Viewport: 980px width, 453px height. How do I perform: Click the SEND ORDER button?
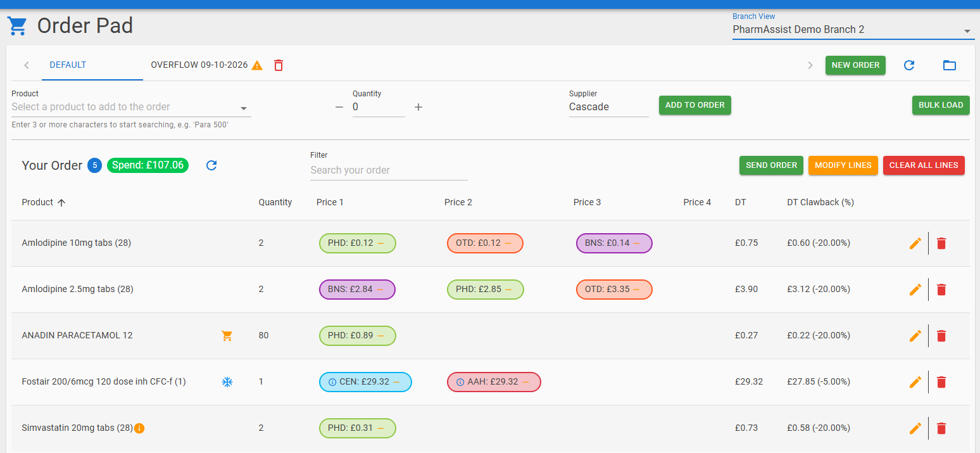(771, 165)
